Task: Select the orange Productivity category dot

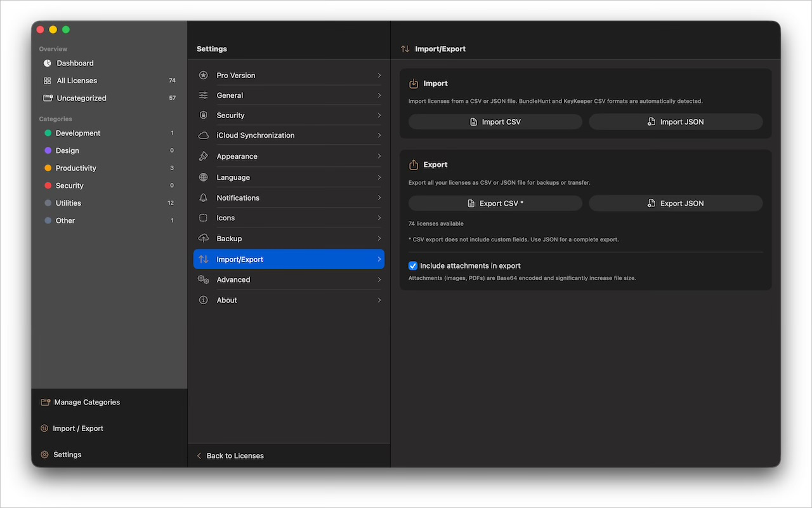Action: (48, 168)
